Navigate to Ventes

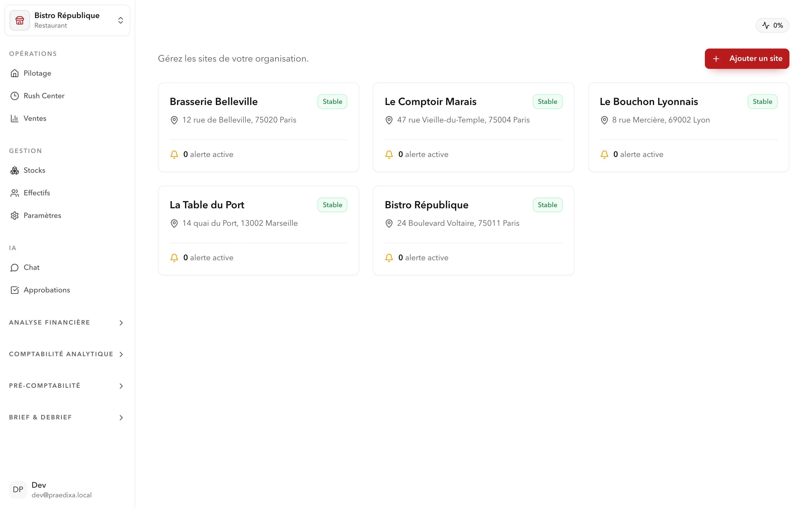[67, 118]
